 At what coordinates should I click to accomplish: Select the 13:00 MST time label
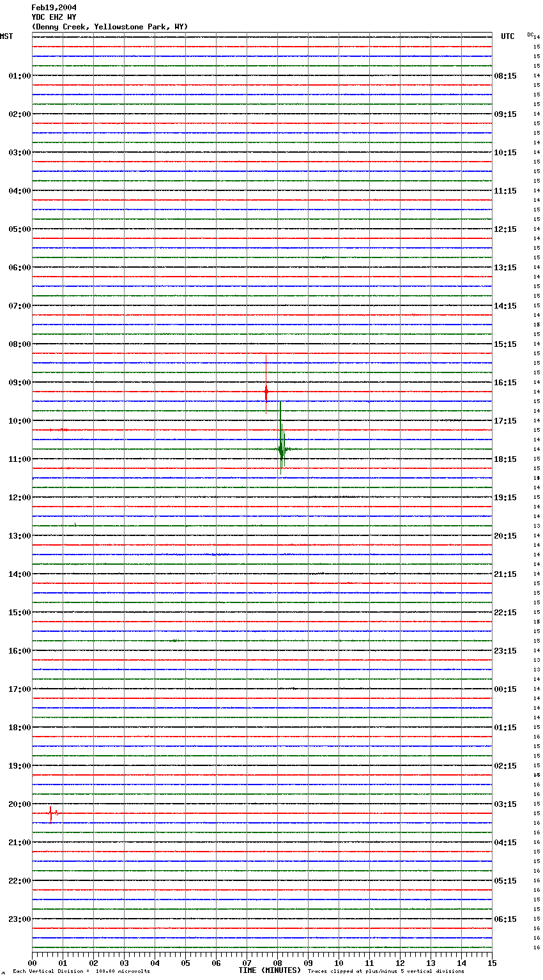click(x=19, y=536)
